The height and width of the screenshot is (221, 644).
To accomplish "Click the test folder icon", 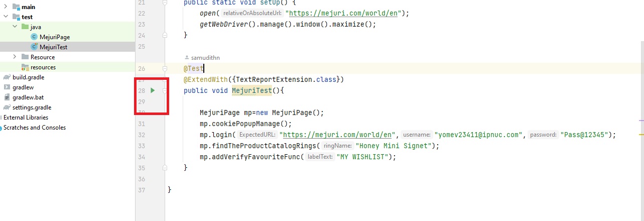I will 16,17.
